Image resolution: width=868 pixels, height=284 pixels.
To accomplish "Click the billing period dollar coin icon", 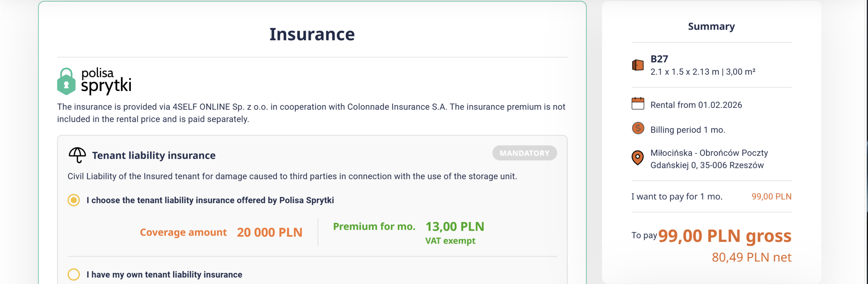I will click(638, 128).
